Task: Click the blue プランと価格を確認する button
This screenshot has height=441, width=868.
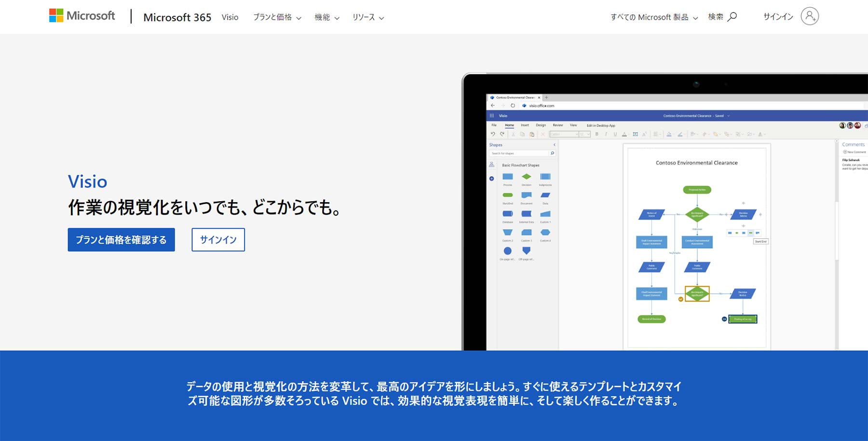Action: pyautogui.click(x=121, y=240)
